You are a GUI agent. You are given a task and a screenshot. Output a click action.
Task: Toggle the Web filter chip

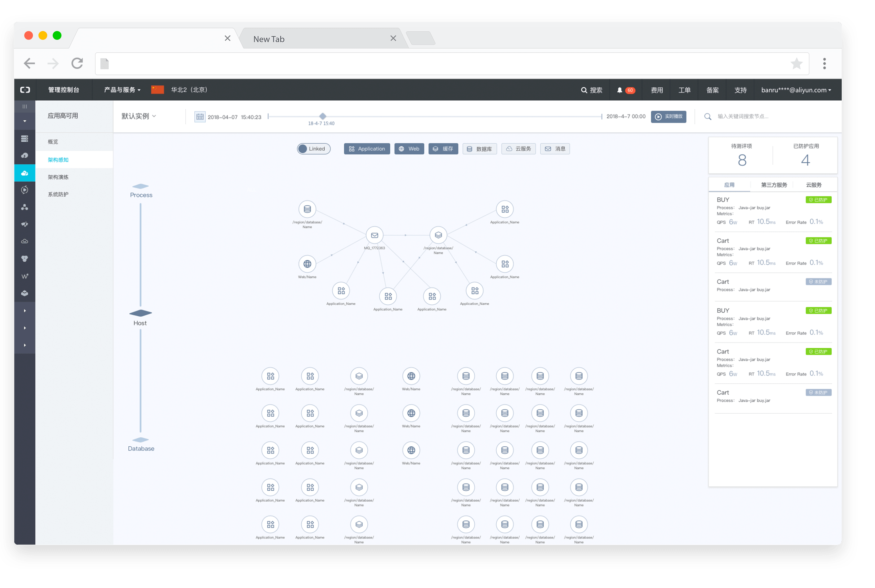pos(409,149)
